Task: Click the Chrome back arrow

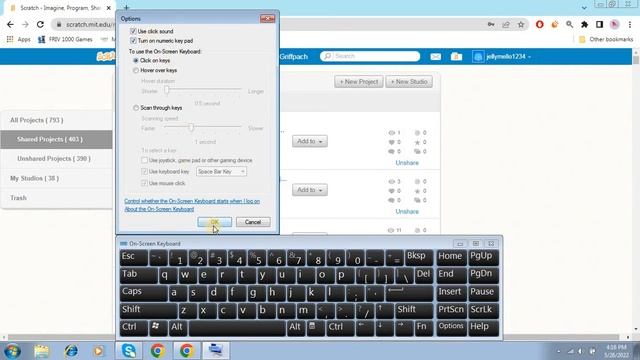Action: click(10, 24)
